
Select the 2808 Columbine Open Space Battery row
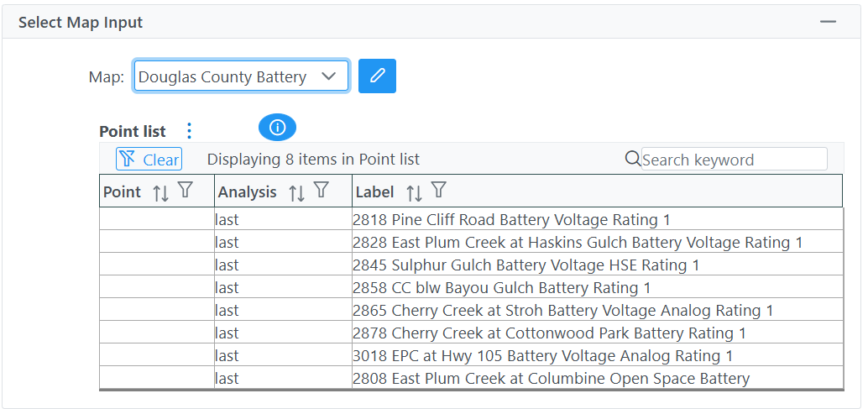471,379
